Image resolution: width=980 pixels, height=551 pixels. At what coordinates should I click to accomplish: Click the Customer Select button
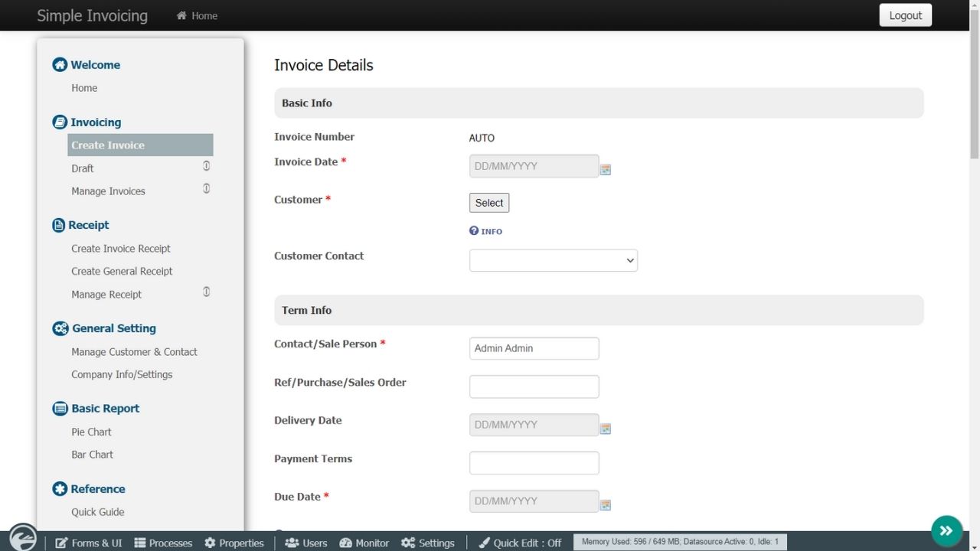(488, 203)
